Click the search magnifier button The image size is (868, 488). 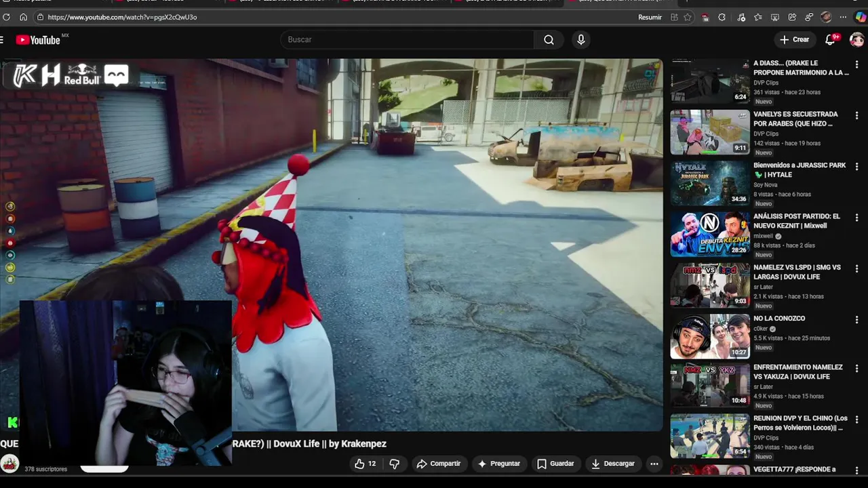tap(549, 40)
